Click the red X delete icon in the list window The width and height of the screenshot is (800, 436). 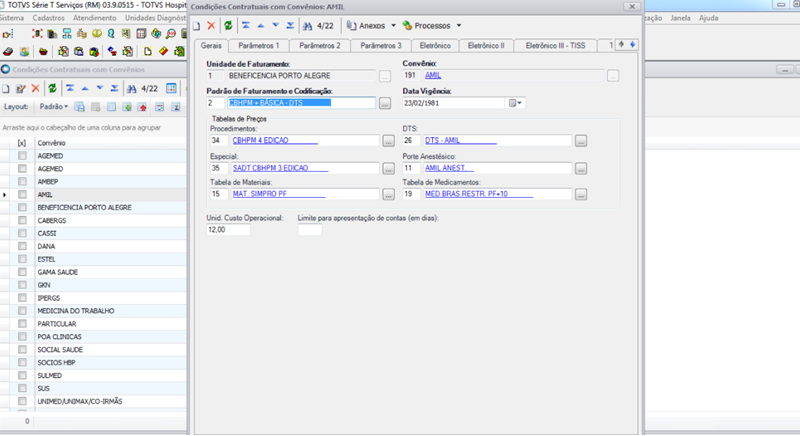(35, 89)
